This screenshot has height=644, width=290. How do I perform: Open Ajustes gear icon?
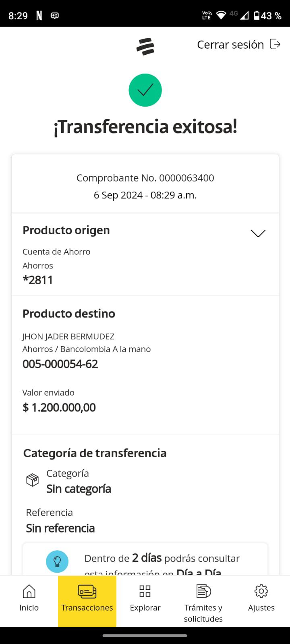click(x=261, y=591)
